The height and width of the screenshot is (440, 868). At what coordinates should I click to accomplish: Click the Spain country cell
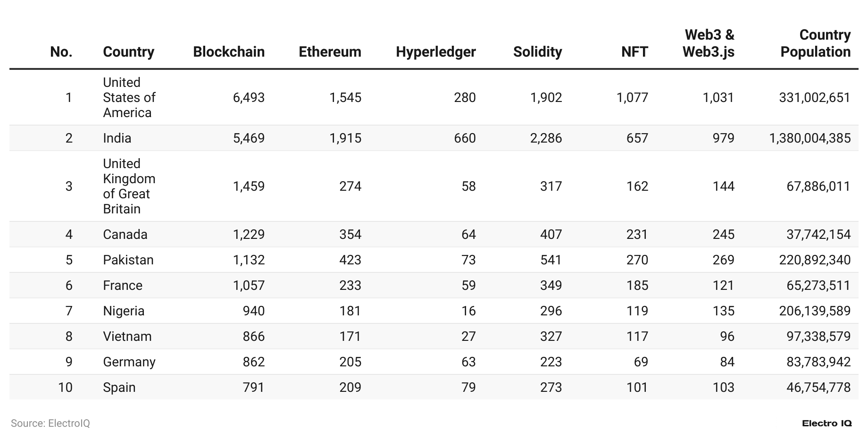coord(119,387)
